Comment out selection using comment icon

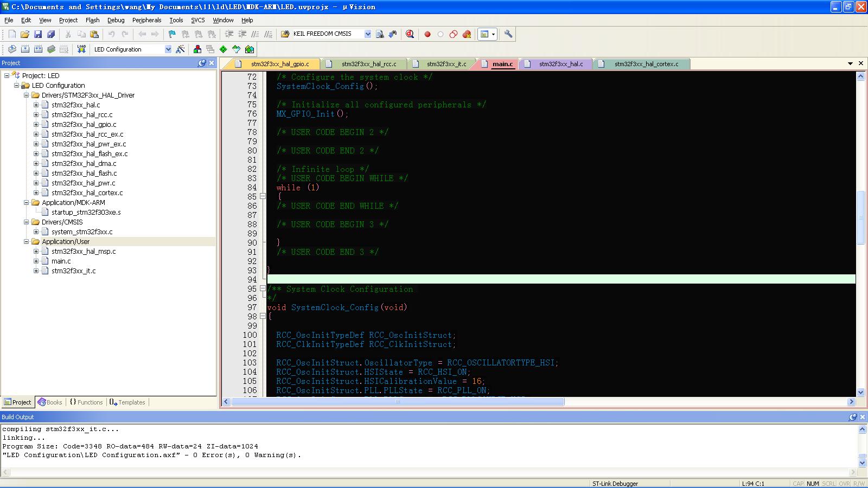pos(255,34)
